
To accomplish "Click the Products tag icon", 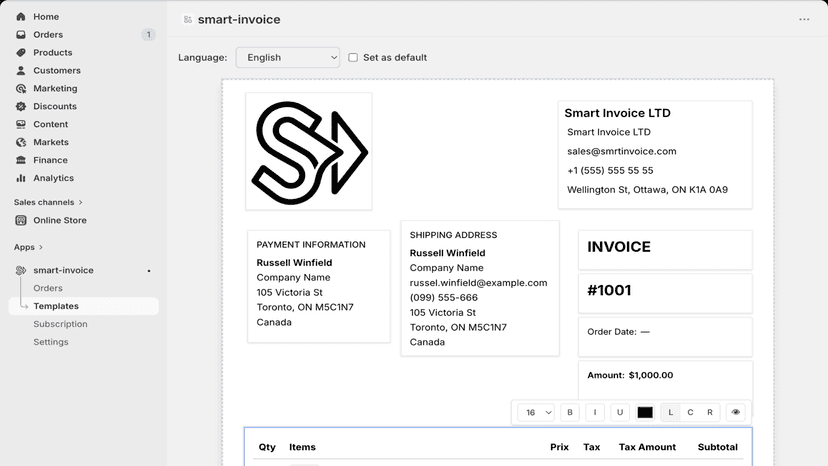I will 21,52.
